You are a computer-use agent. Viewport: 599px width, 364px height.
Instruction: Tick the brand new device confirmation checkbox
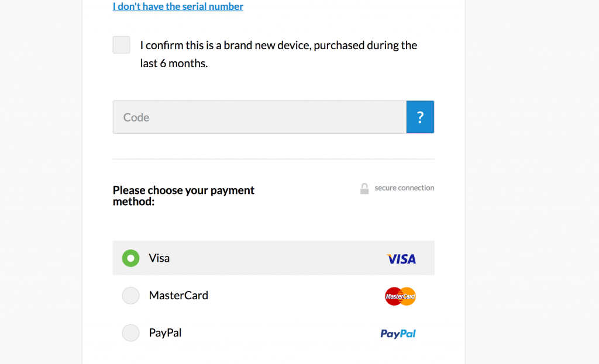point(122,45)
